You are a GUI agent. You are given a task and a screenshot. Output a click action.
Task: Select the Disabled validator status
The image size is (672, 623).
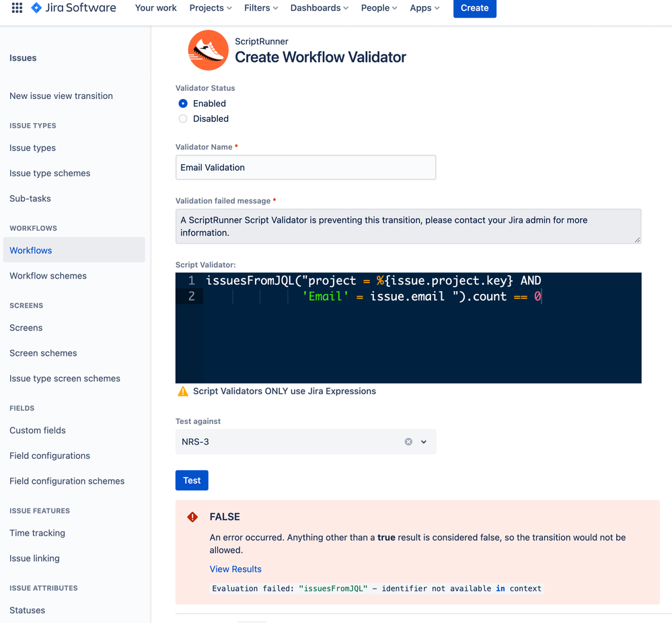tap(183, 119)
